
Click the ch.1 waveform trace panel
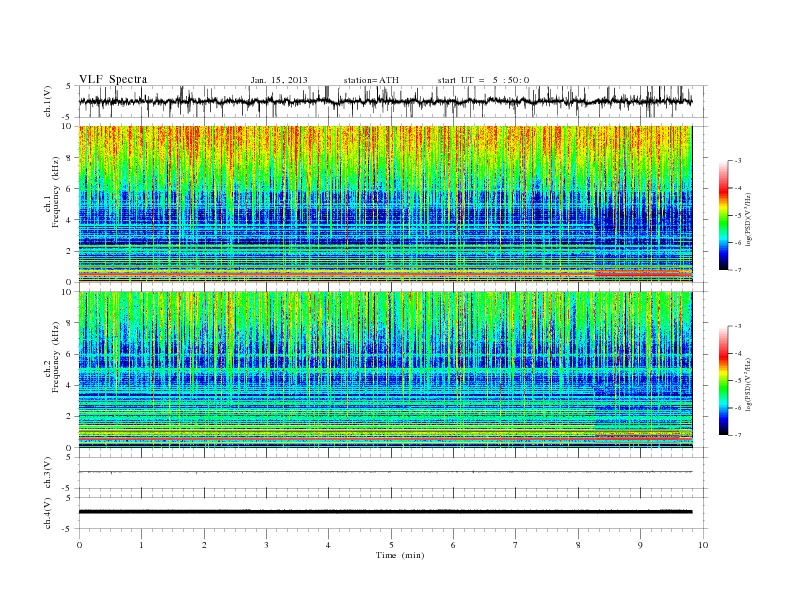392,101
